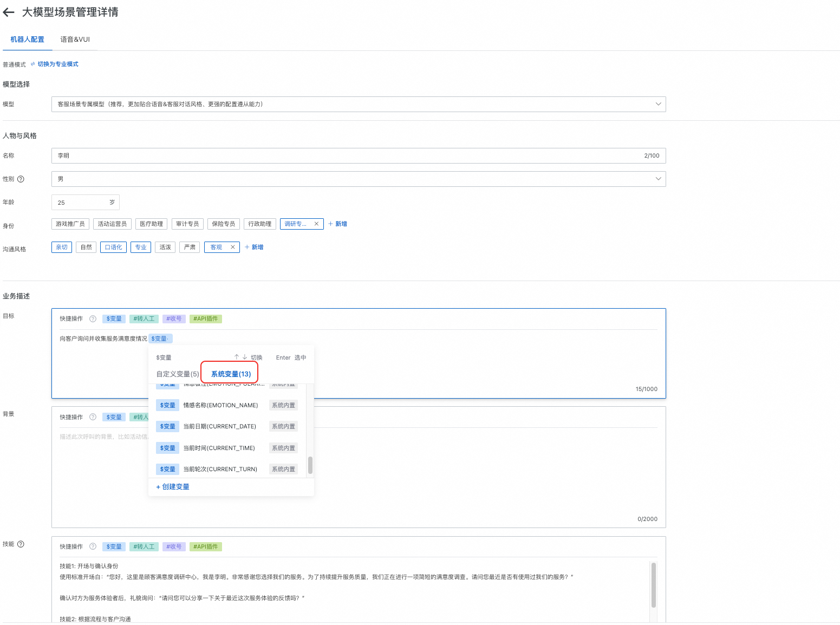This screenshot has width=840, height=625.
Task: Select identity tag 活动运营员
Action: coord(112,224)
